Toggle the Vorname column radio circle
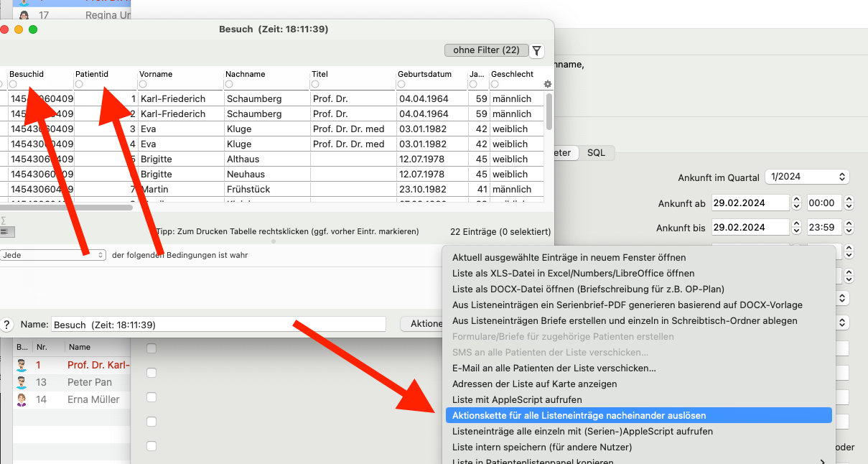Image resolution: width=868 pixels, height=464 pixels. coord(143,84)
